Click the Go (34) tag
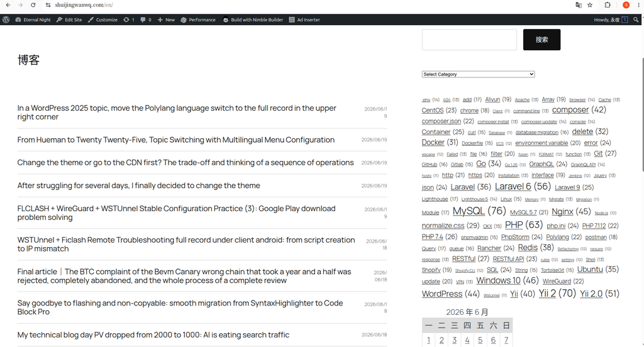Screen dimensions: 644x347 click(488, 163)
